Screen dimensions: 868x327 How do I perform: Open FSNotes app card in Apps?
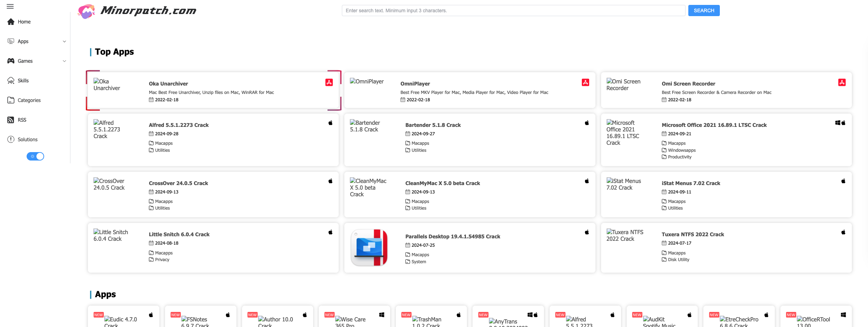coord(201,316)
